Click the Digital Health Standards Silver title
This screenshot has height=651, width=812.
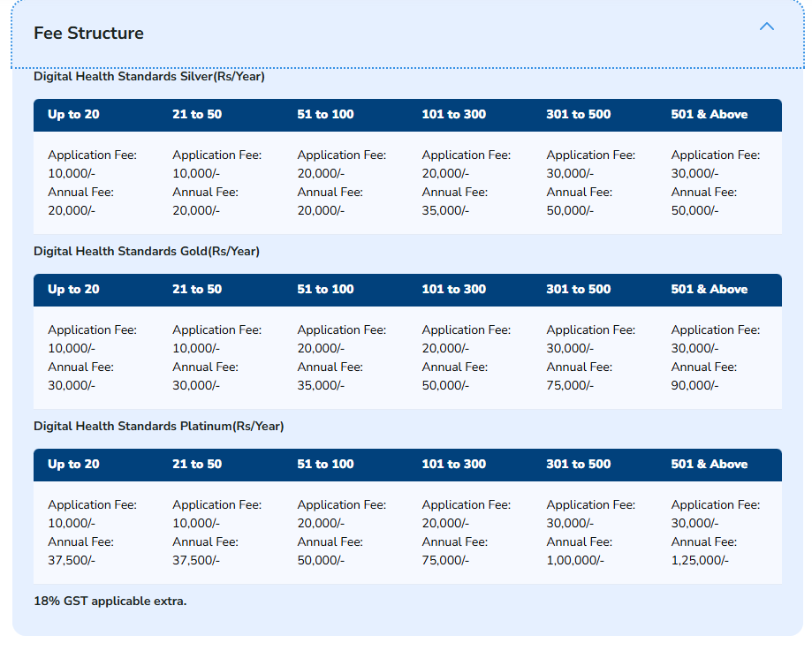coord(148,77)
